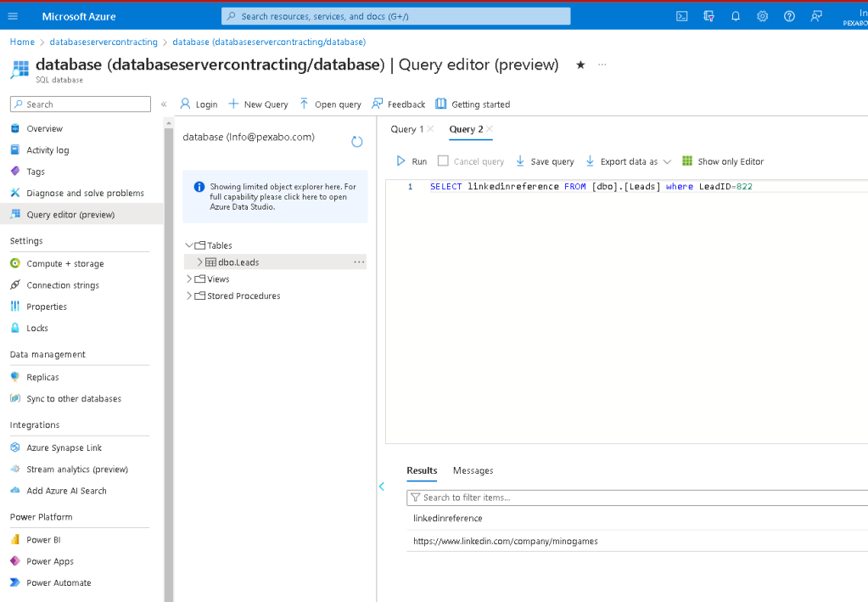Click the Login toolbar button
868x602 pixels.
[x=199, y=104]
